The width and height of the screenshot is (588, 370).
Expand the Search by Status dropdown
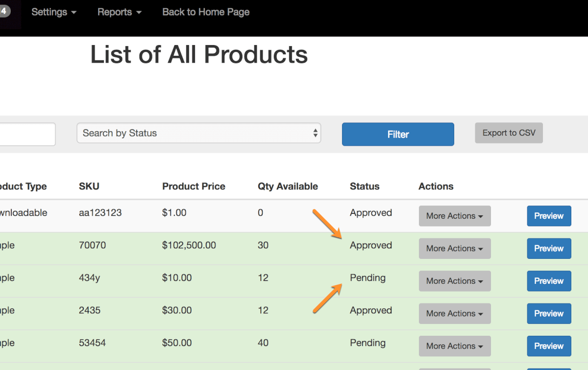pos(198,133)
